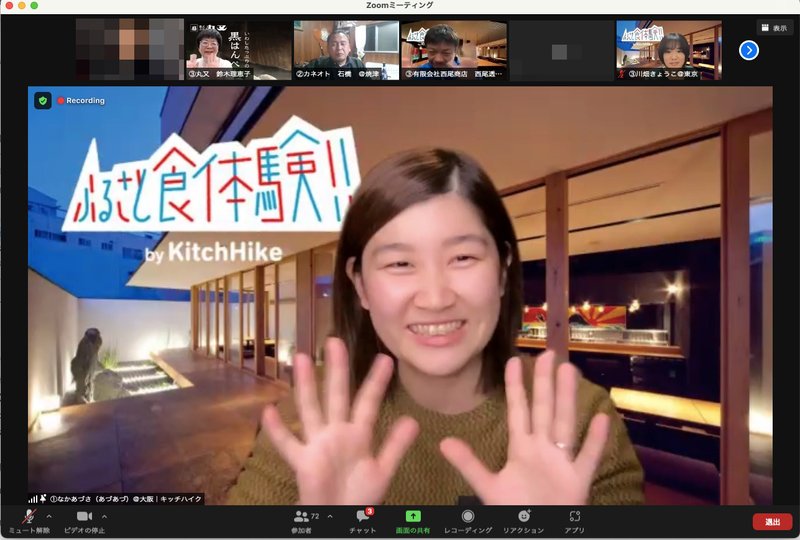Stop video with the camera icon

84,521
